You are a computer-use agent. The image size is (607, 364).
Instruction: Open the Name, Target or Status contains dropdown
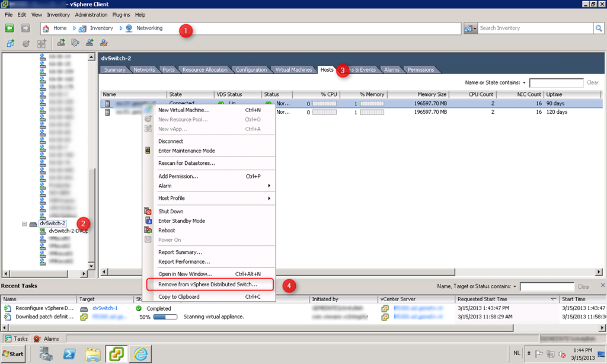click(x=515, y=286)
